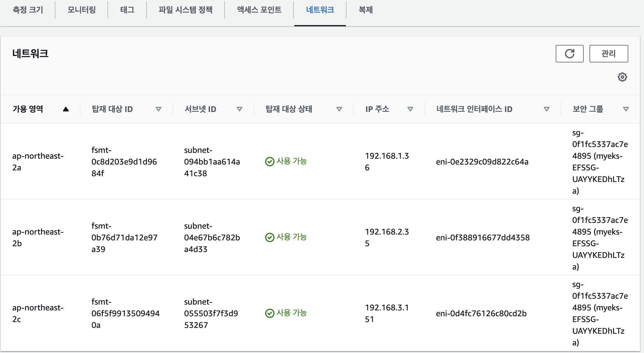The height and width of the screenshot is (353, 644).
Task: Select network interface eni-0e2329c09d822c64a text
Action: (482, 162)
